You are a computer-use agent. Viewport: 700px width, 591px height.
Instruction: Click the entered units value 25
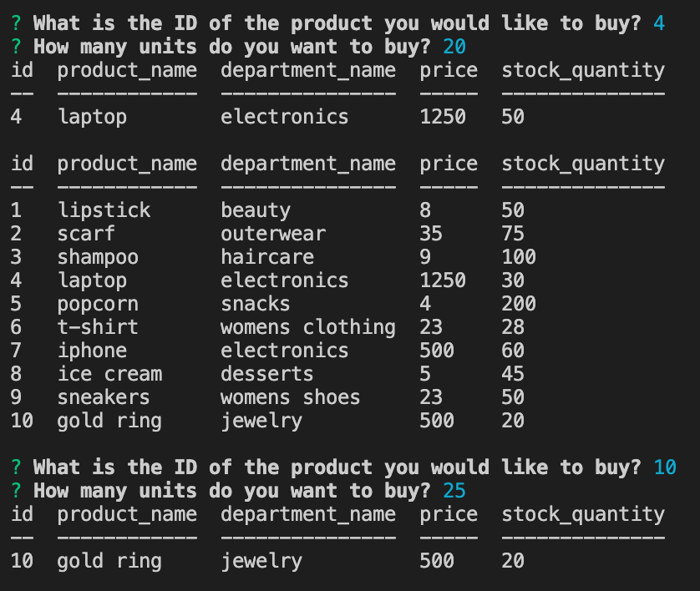pyautogui.click(x=454, y=491)
